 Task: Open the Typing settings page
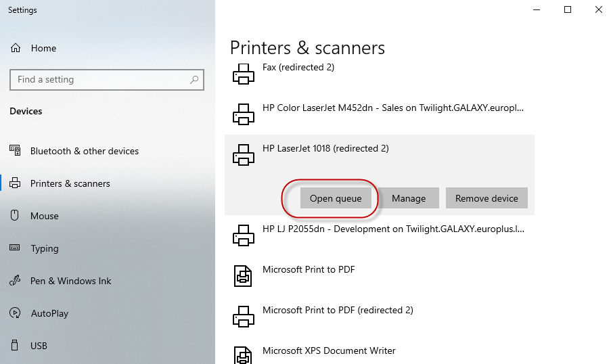pyautogui.click(x=44, y=248)
